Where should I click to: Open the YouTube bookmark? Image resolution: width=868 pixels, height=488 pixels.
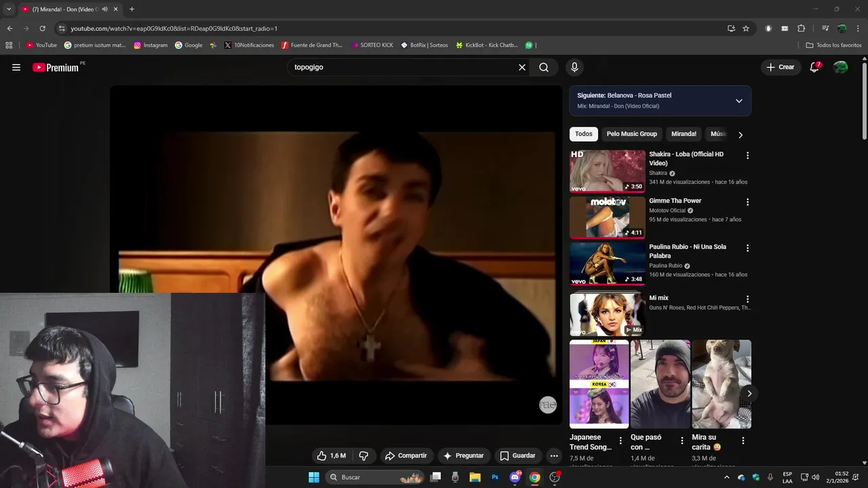tap(41, 45)
